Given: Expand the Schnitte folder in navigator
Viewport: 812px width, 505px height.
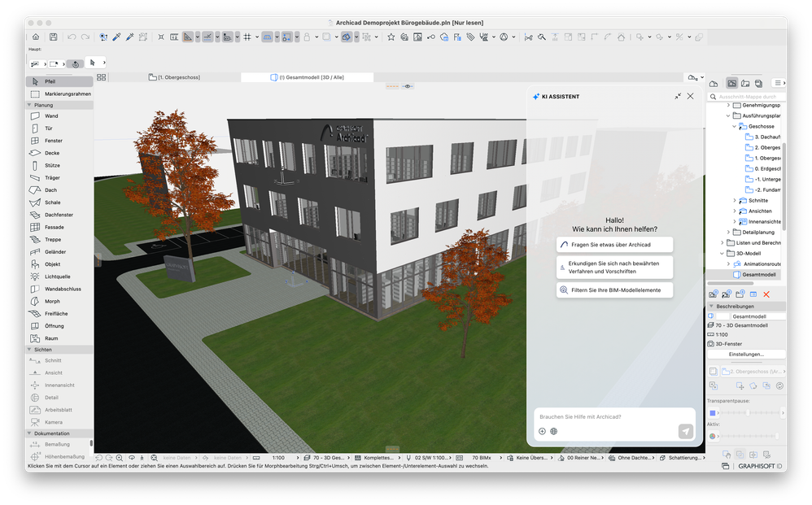Looking at the screenshot, I should [735, 200].
